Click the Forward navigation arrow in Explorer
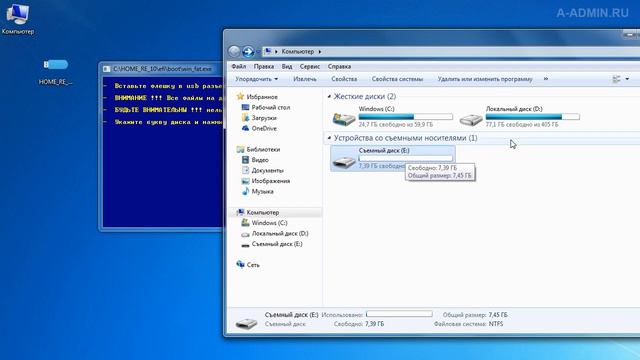The height and width of the screenshot is (360, 640). tap(248, 51)
